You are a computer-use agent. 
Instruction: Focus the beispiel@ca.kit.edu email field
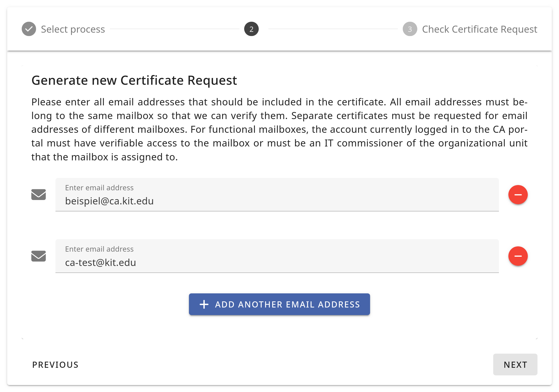point(277,201)
